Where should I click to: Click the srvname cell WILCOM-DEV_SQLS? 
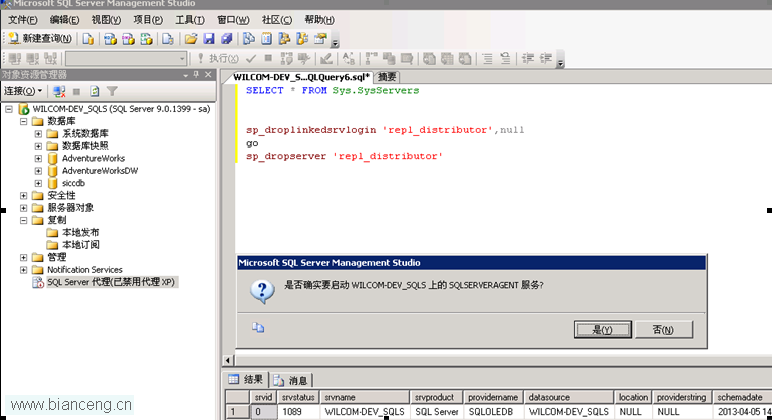click(x=364, y=412)
